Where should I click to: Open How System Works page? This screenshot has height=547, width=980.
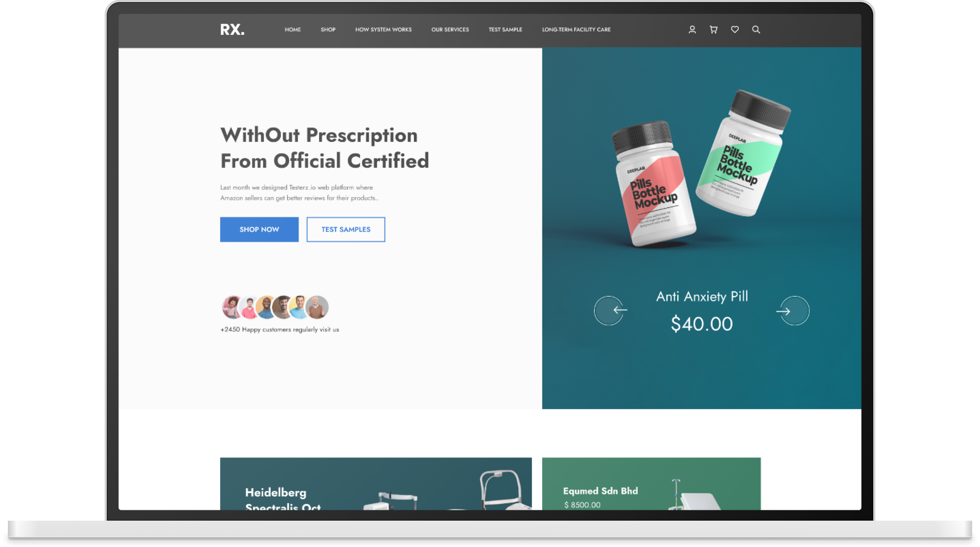(383, 30)
